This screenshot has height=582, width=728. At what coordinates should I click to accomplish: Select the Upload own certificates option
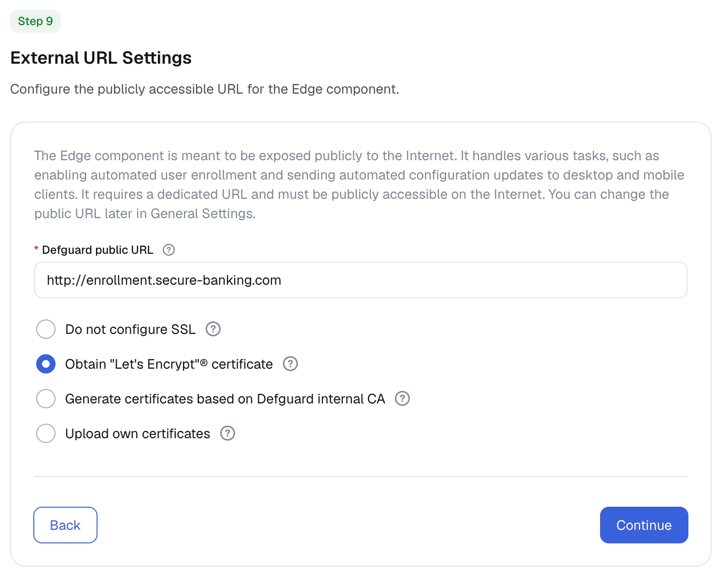pyautogui.click(x=46, y=433)
